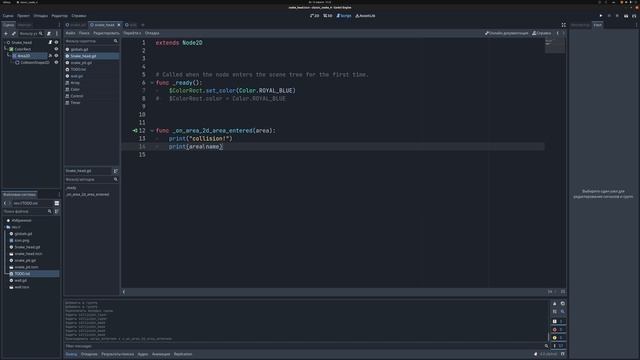640x360 pixels.
Task: Open the Debug menu in menu bar
Action: pos(41,16)
